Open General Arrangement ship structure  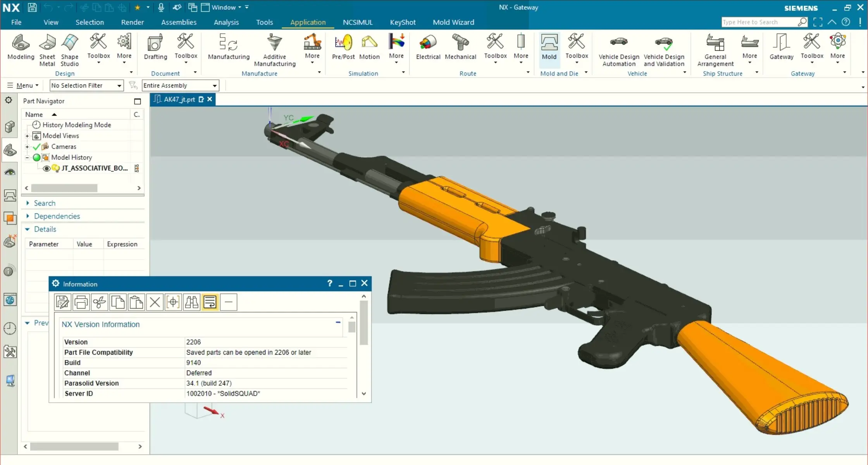click(x=715, y=50)
